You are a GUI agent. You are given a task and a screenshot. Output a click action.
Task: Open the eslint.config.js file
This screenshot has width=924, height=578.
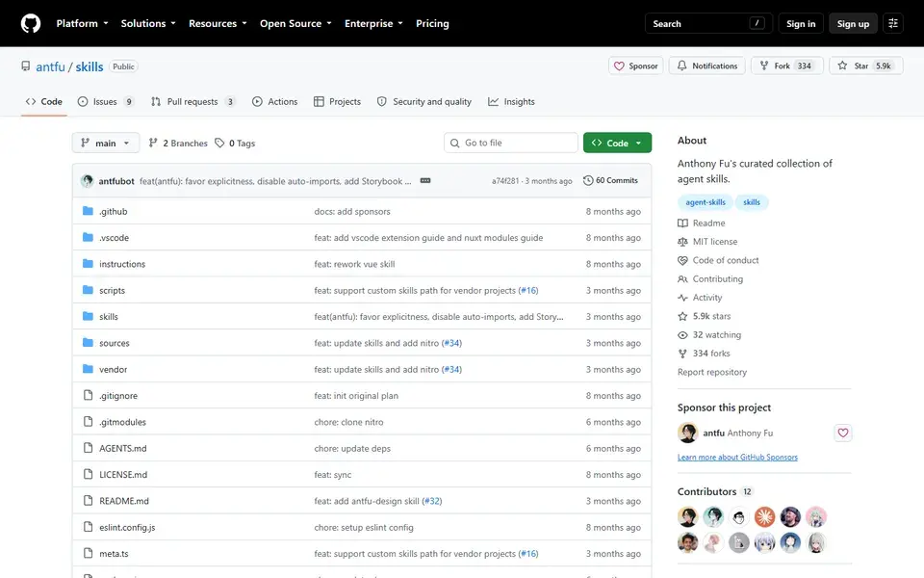point(127,527)
